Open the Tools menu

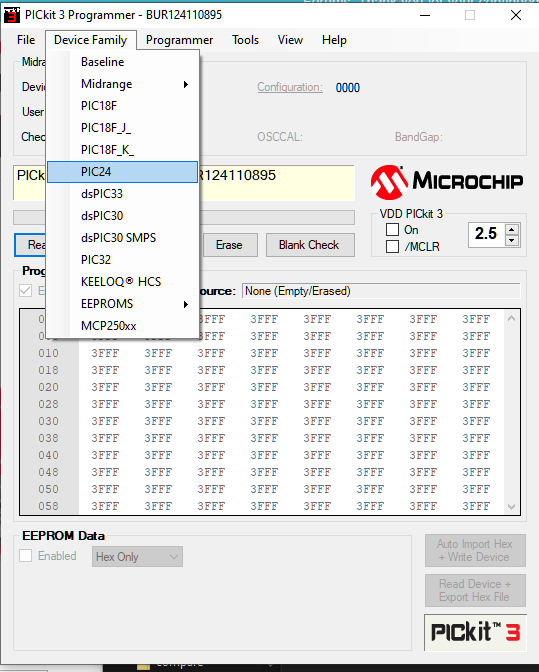[x=245, y=40]
